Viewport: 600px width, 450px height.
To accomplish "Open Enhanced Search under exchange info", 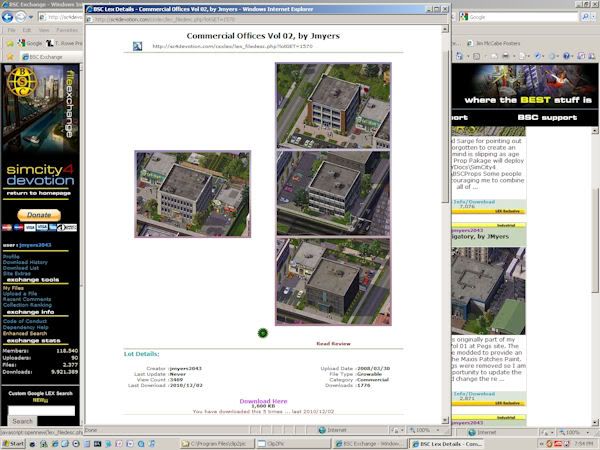I will [x=25, y=333].
